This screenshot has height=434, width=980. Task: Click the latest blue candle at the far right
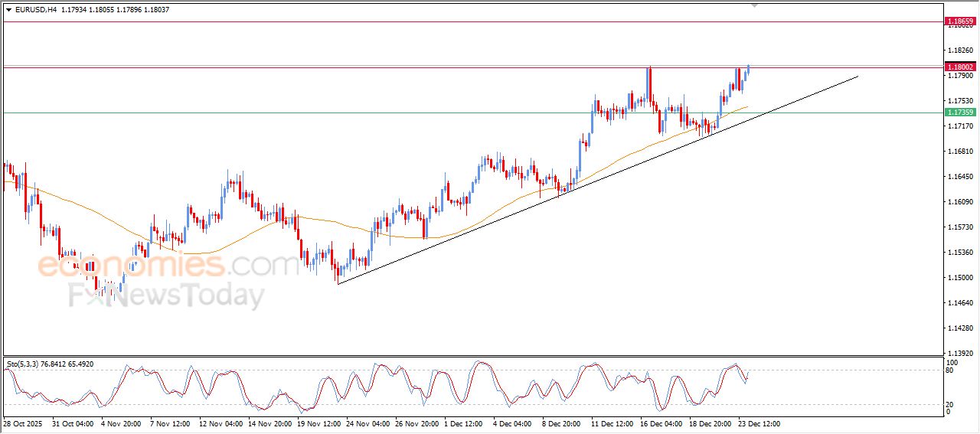pos(747,70)
